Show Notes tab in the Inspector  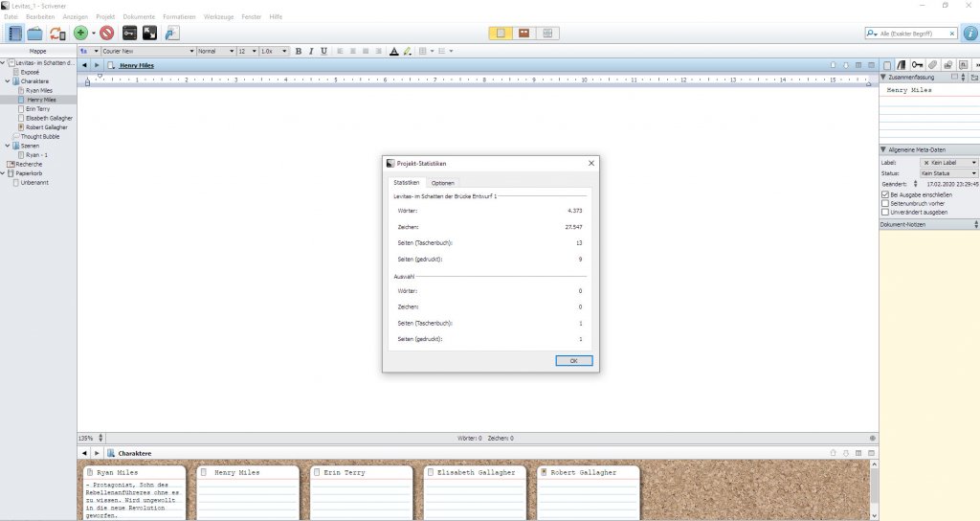tap(887, 65)
